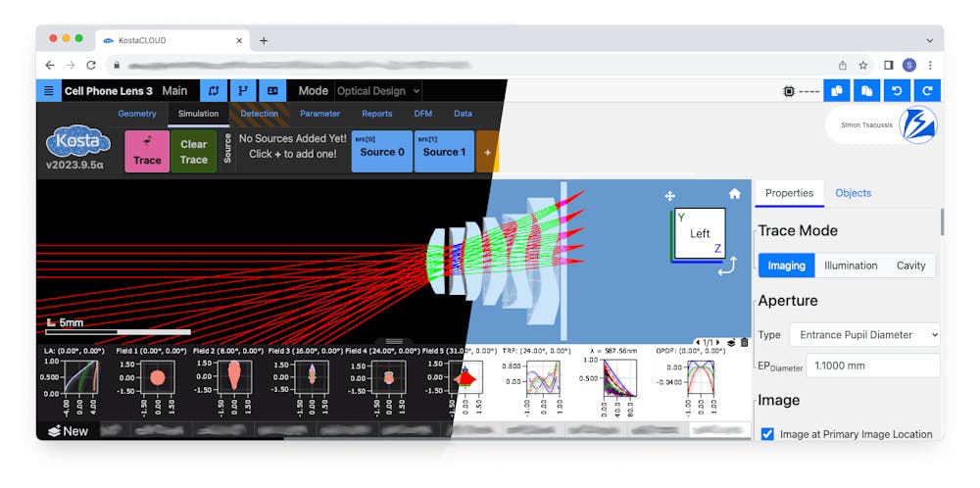This screenshot has width=980, height=488.
Task: Click the blue lightning user avatar
Action: 917,125
